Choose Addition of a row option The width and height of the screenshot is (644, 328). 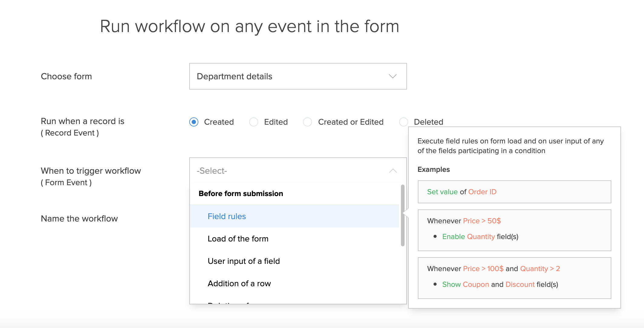coord(239,284)
